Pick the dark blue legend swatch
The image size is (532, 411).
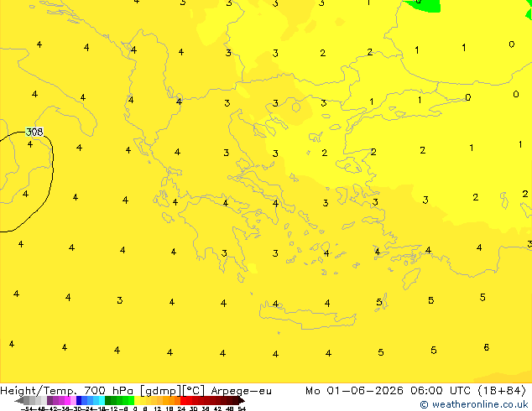click(x=79, y=400)
